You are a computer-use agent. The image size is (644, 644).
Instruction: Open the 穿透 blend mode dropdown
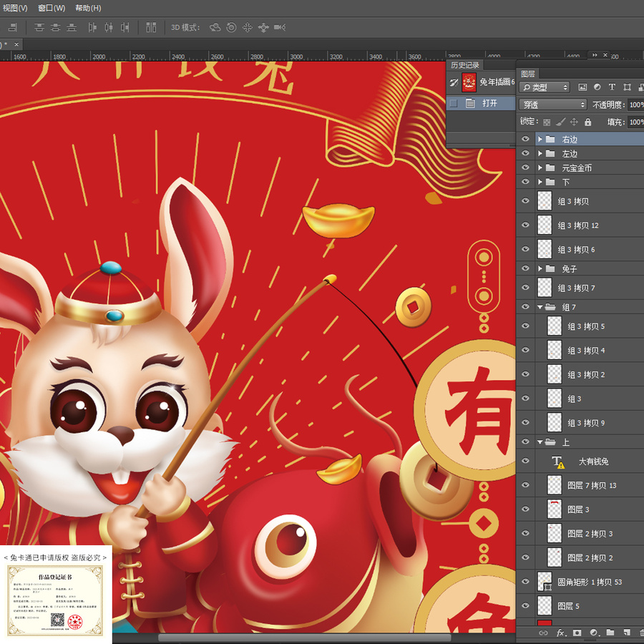553,104
